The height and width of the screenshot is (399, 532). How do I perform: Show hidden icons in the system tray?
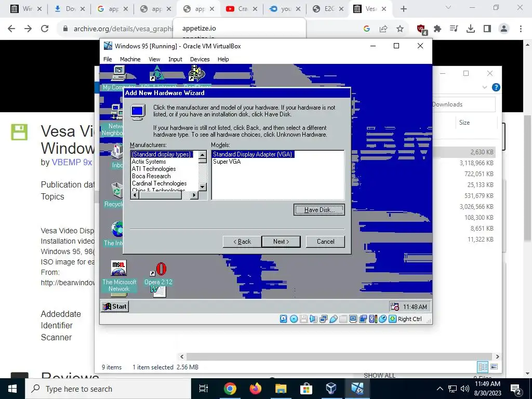pyautogui.click(x=440, y=389)
